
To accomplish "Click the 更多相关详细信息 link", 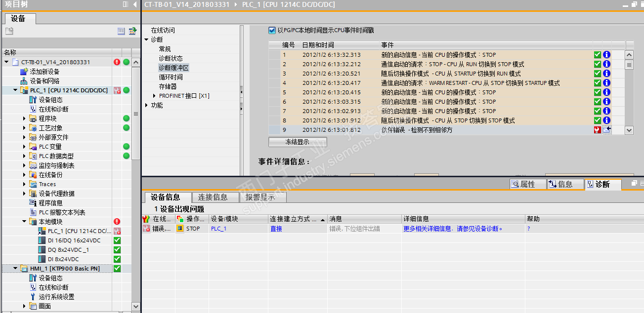I will [x=453, y=229].
